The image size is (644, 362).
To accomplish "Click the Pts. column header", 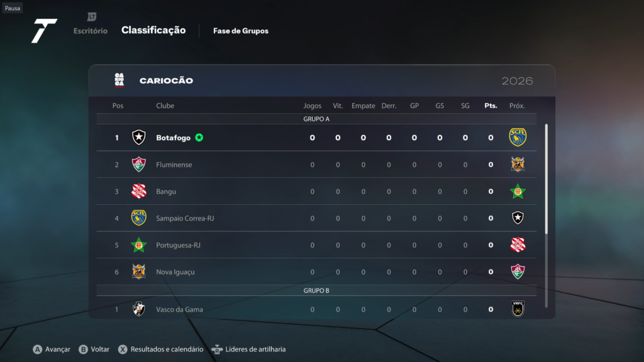I will (491, 106).
